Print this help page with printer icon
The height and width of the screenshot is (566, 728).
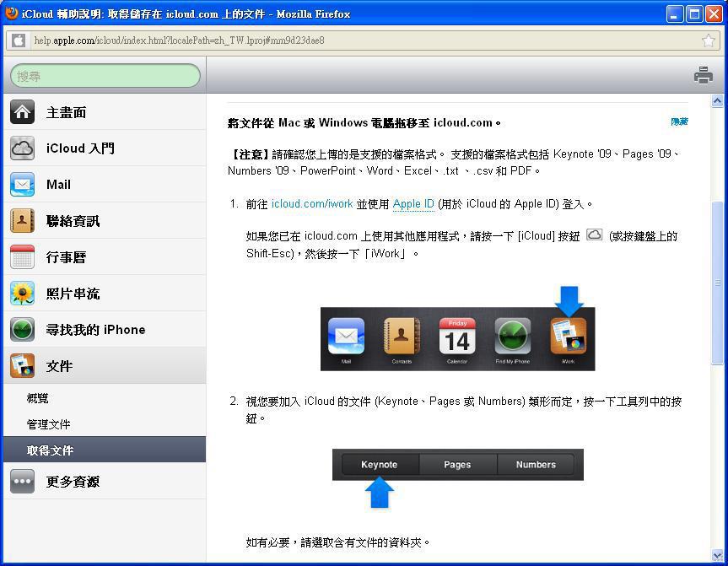click(703, 75)
